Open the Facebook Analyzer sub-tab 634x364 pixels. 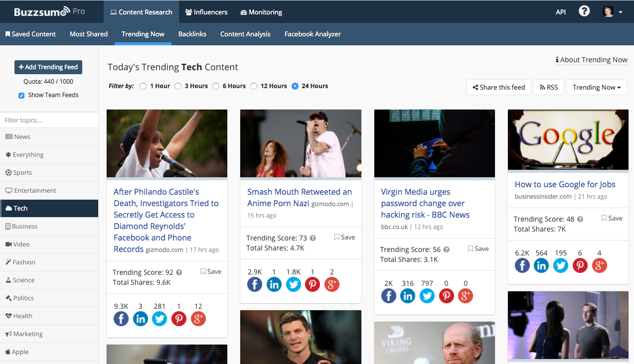pyautogui.click(x=313, y=34)
